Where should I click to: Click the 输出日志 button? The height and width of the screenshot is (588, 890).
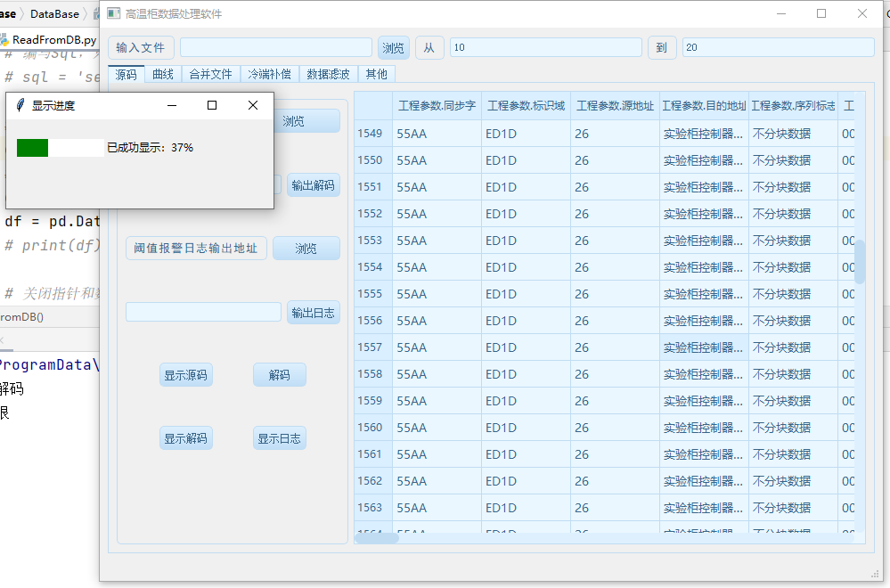pyautogui.click(x=313, y=313)
